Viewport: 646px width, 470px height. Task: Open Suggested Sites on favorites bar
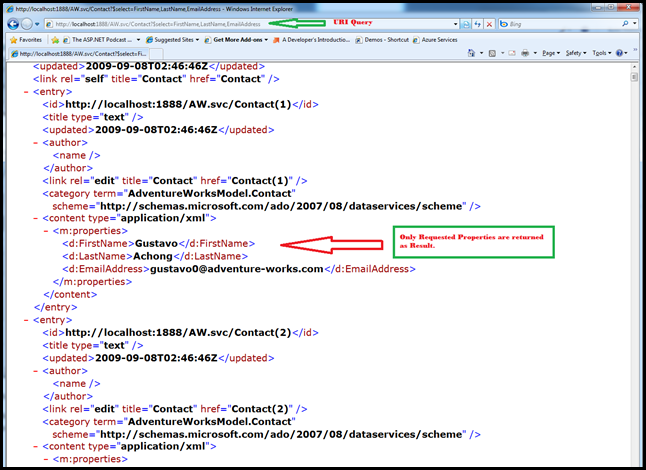[172, 40]
